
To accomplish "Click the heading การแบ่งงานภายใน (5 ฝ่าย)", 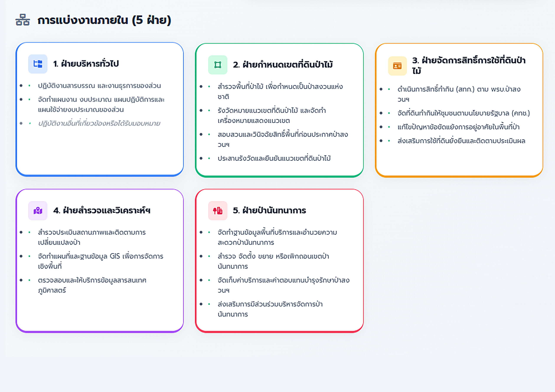I will coord(104,20).
